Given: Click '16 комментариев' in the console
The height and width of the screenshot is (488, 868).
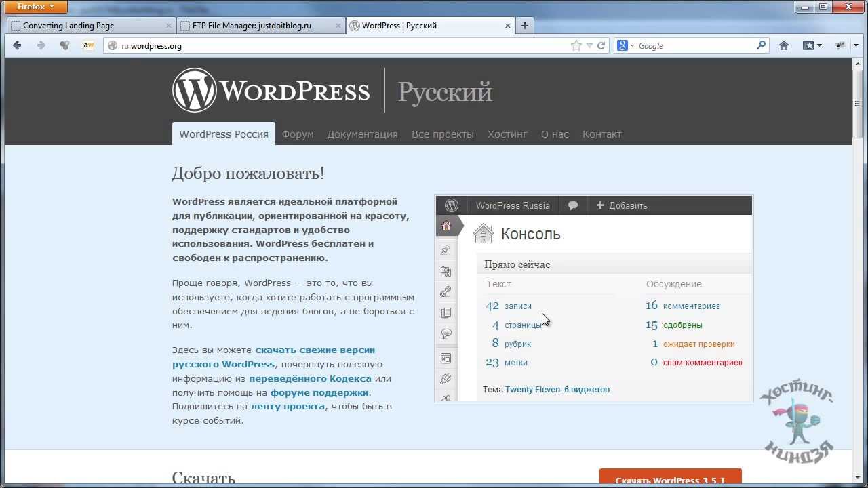Looking at the screenshot, I should click(x=683, y=306).
